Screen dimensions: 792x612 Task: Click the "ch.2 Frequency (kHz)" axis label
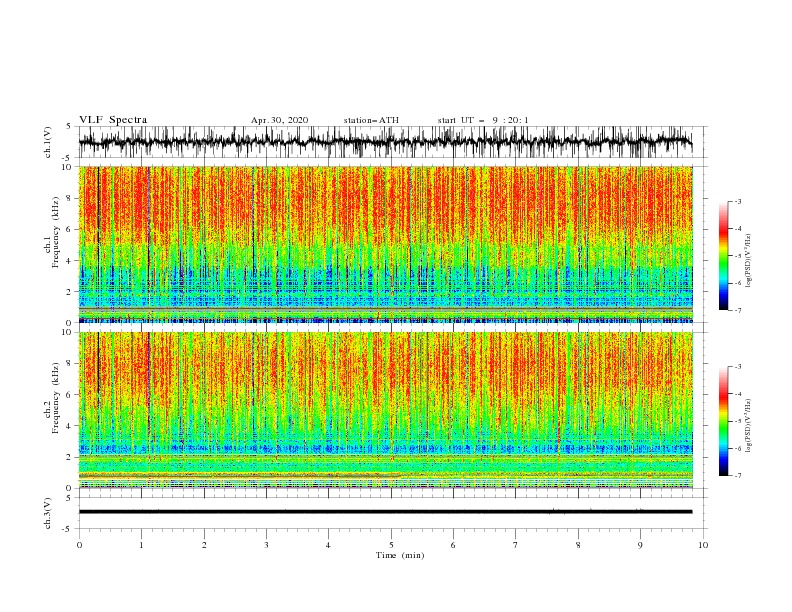pyautogui.click(x=52, y=398)
